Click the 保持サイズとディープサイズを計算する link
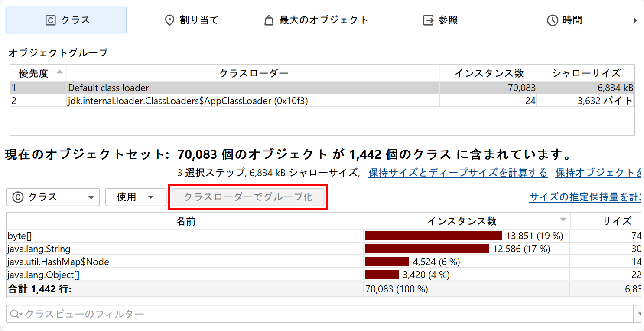 458,173
